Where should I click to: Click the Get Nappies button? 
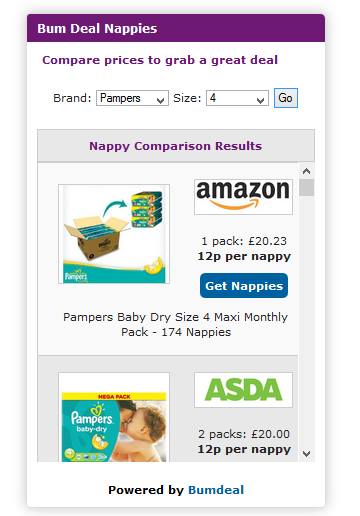(244, 286)
